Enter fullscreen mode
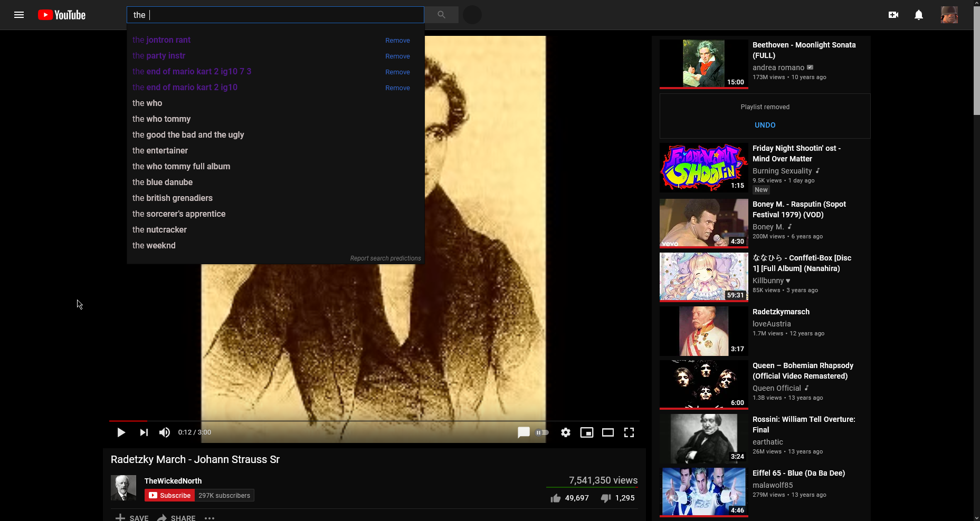980x521 pixels. tap(629, 432)
